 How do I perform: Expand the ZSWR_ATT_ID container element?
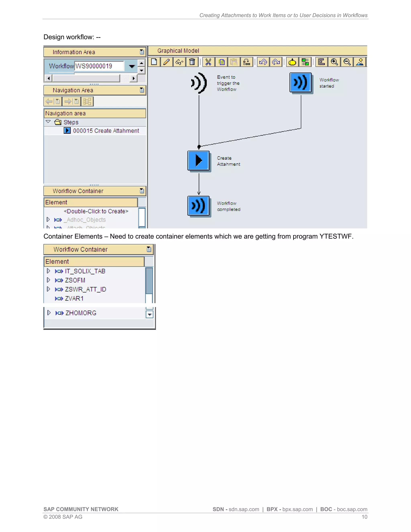[x=48, y=289]
